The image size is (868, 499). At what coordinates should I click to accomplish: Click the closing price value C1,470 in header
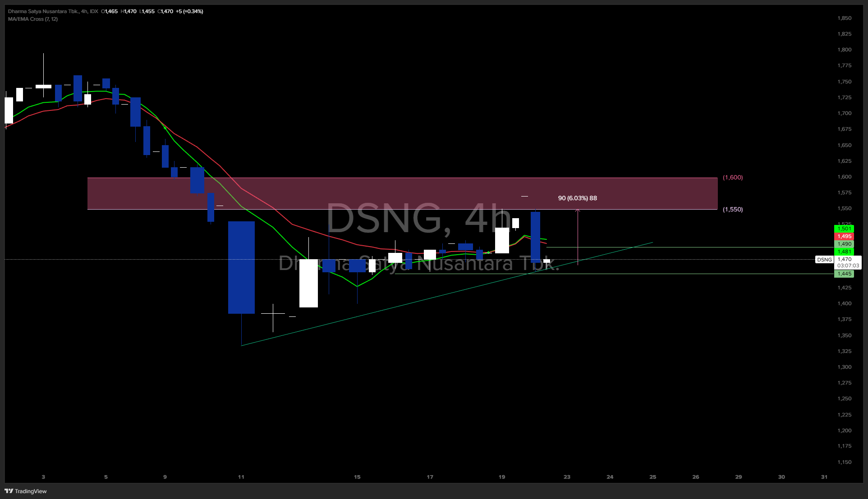pos(165,11)
